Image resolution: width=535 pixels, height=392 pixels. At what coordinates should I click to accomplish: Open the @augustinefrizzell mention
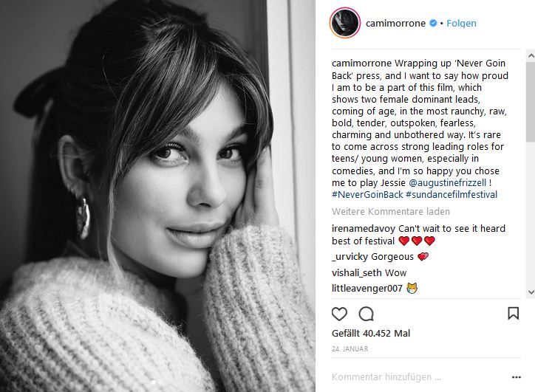click(x=447, y=182)
